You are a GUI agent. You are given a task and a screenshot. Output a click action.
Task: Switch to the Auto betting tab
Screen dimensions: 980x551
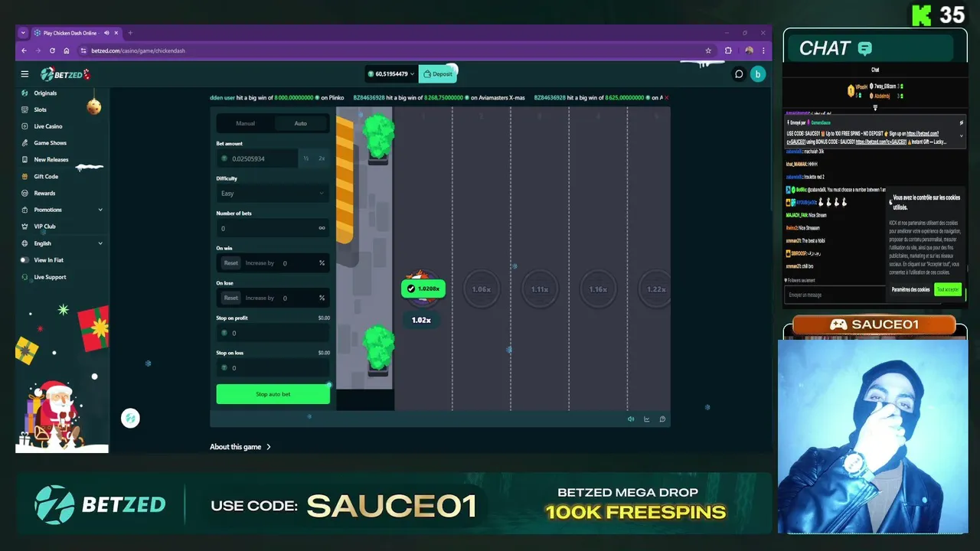[x=301, y=123]
